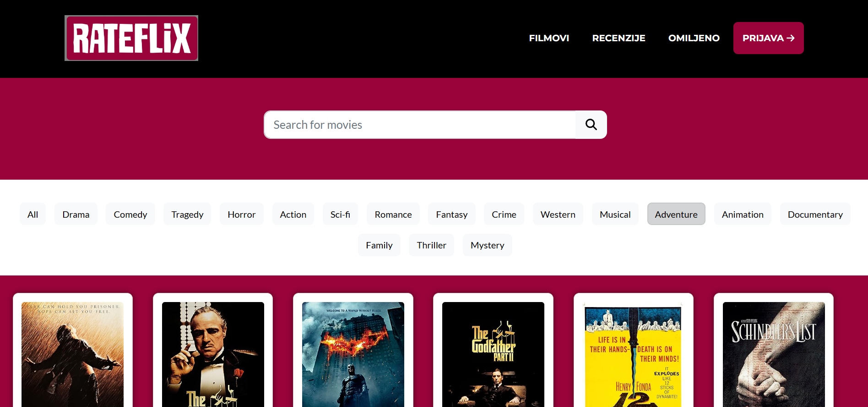Choose the Family genre
This screenshot has width=868, height=407.
point(379,245)
